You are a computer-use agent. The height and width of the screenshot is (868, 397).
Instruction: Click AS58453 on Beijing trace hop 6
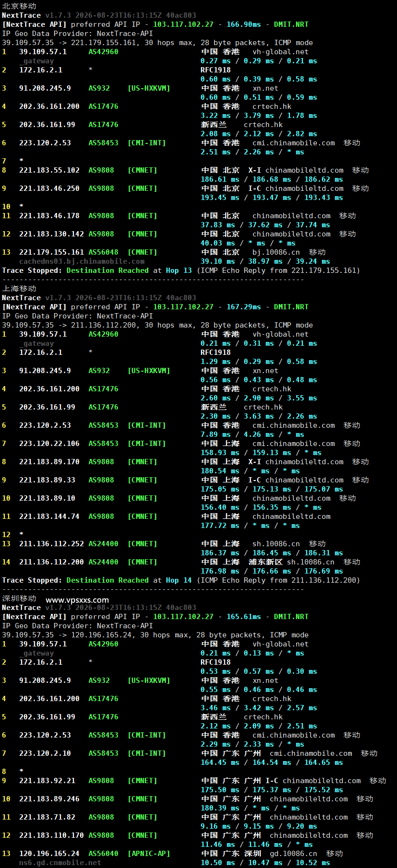pos(103,143)
